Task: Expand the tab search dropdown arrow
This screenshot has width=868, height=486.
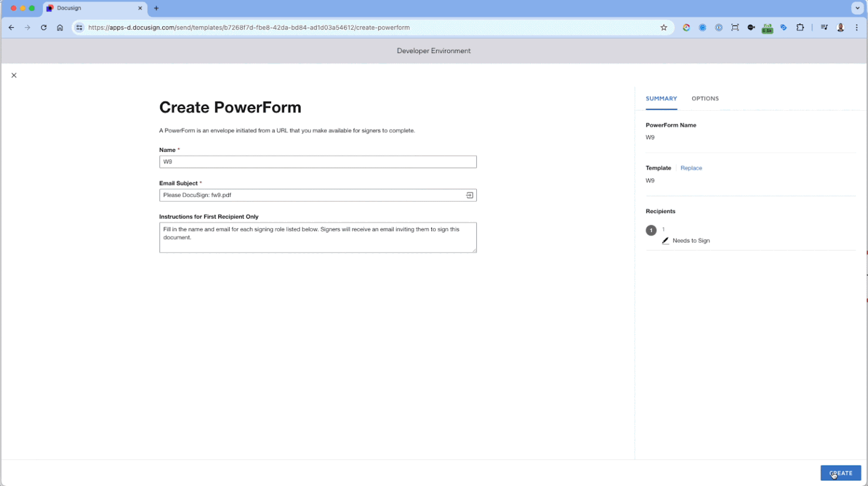Action: pyautogui.click(x=857, y=8)
